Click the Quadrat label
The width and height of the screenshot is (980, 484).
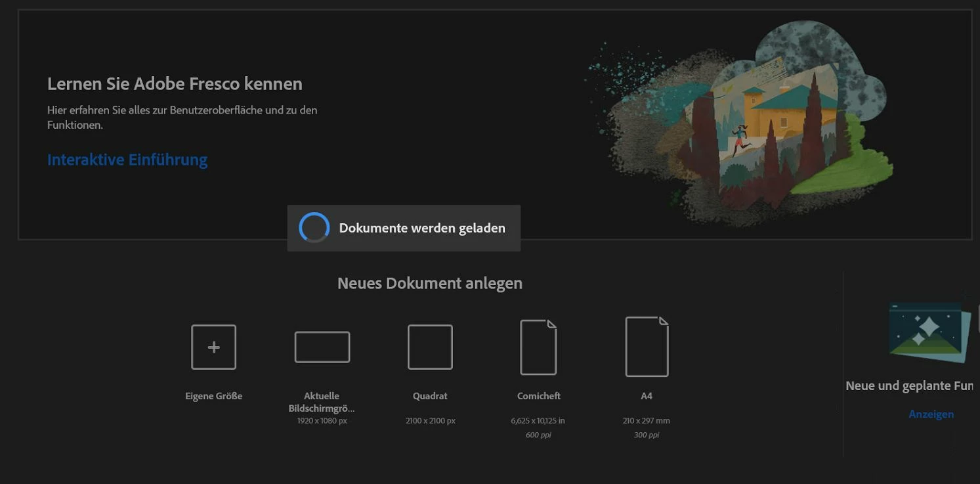pos(430,396)
